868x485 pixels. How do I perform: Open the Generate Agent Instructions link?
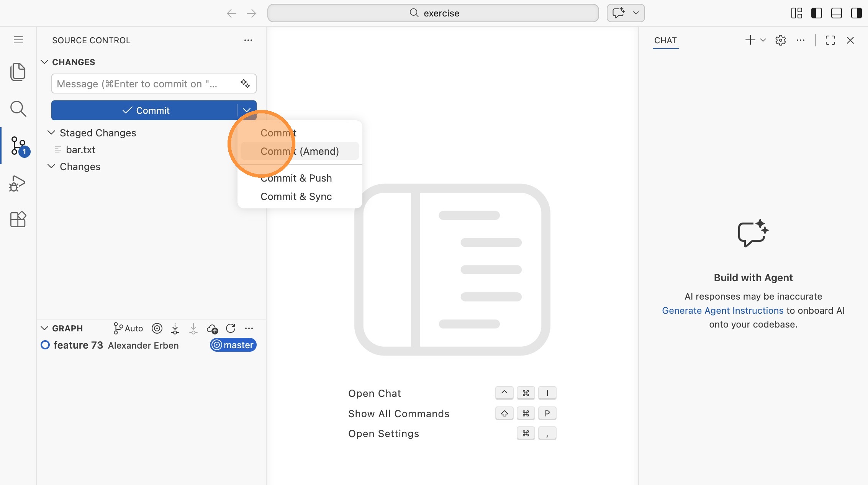[722, 310]
